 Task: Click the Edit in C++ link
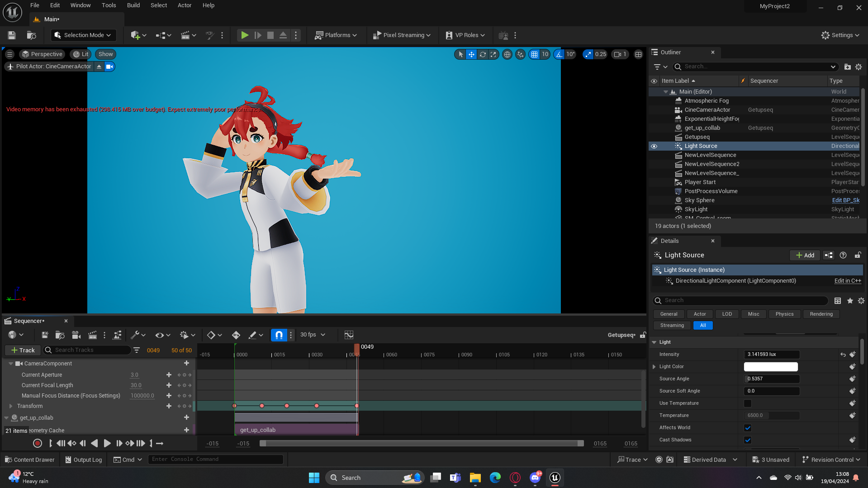[x=848, y=281]
